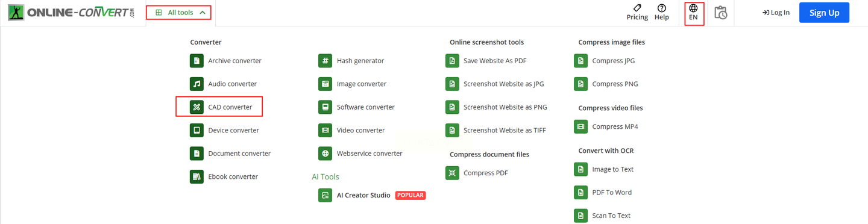Click the CAD converter icon
The width and height of the screenshot is (868, 224).
coord(197,107)
